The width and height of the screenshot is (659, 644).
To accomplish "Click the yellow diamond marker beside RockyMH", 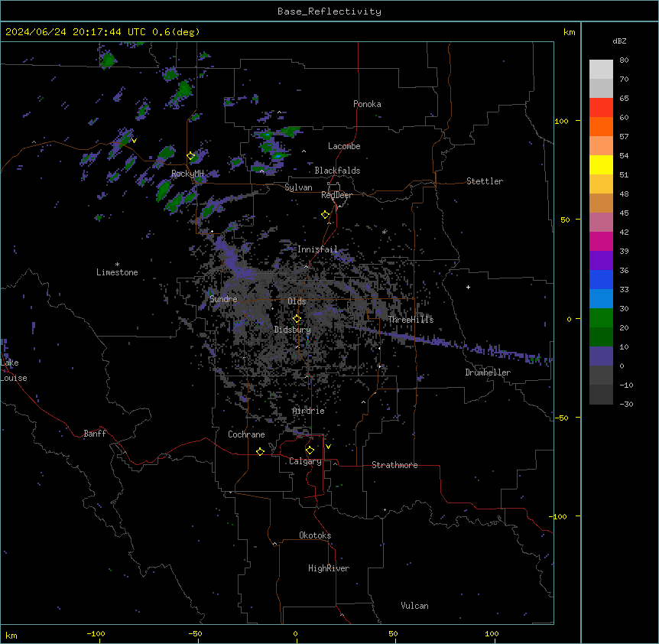I will point(191,156).
